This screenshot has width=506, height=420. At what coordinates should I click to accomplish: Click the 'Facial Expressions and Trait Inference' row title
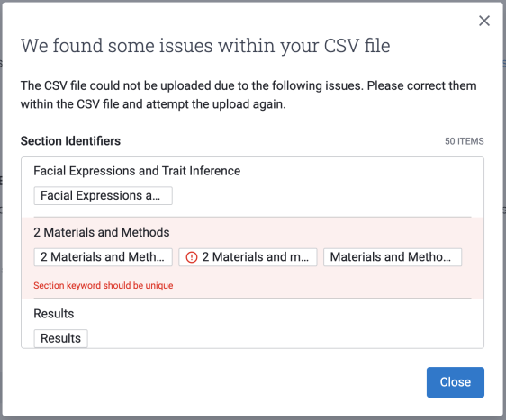(137, 171)
